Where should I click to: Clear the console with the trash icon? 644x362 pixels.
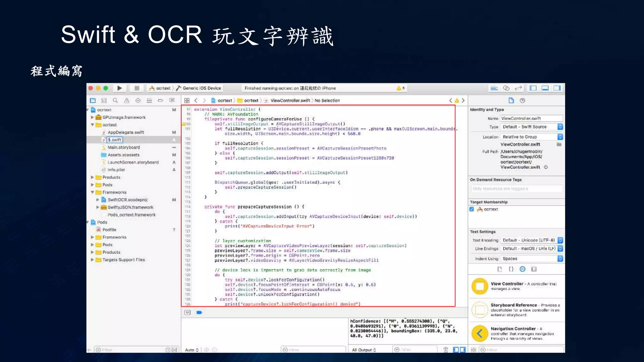446,350
